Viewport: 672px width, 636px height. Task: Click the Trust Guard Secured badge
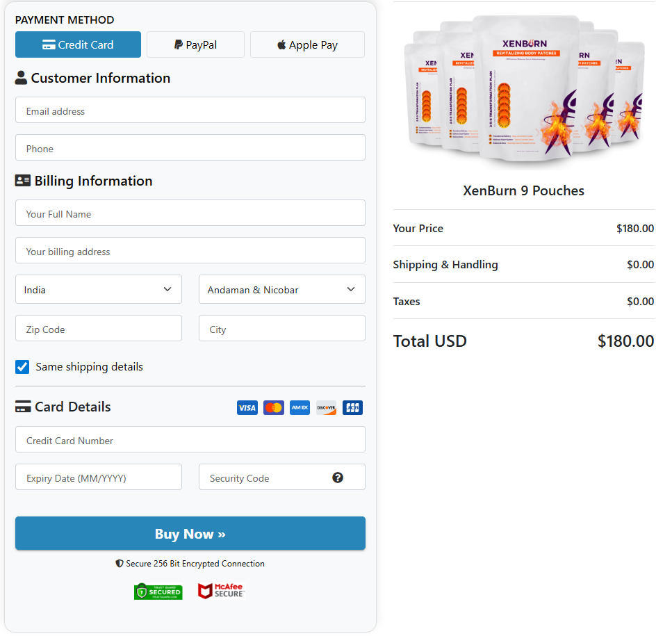coord(158,591)
